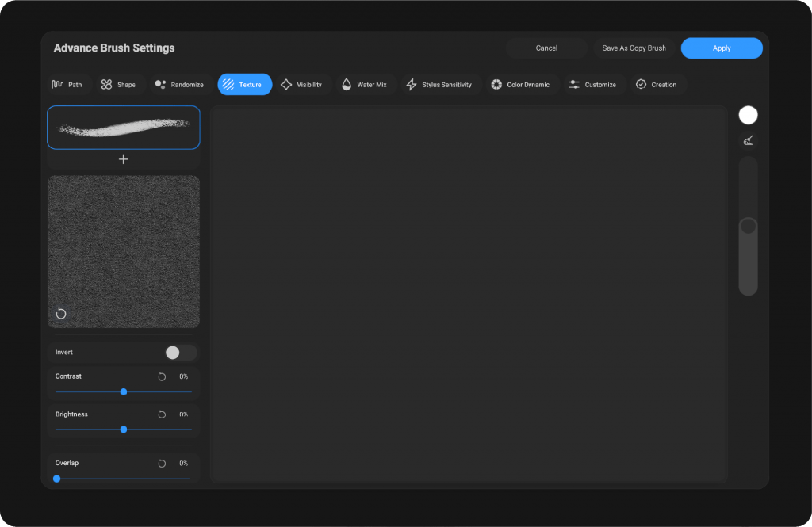
Task: Reset the Brightness value icon
Action: [162, 414]
